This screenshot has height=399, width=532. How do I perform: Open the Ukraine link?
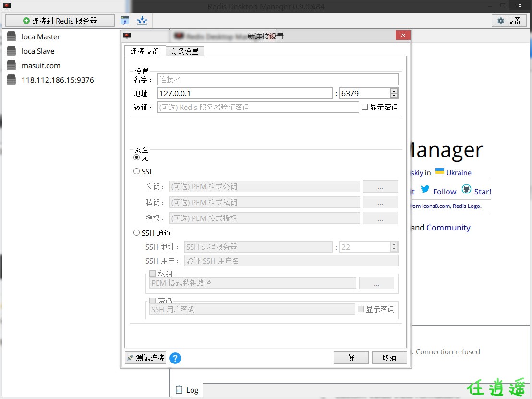[459, 173]
